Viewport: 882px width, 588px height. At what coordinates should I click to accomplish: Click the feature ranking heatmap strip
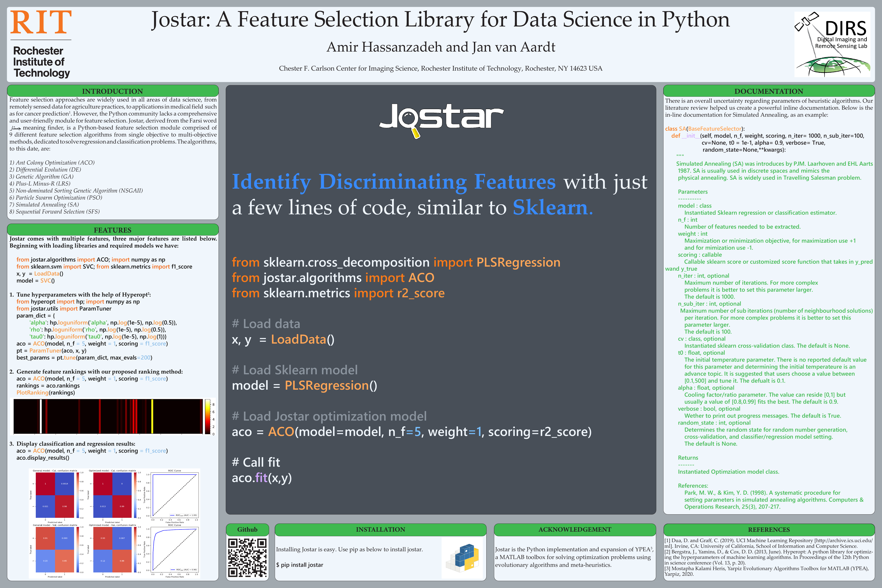108,416
